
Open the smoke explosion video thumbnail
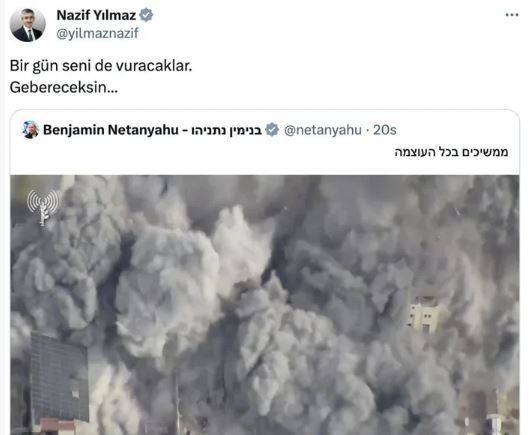[x=264, y=305]
